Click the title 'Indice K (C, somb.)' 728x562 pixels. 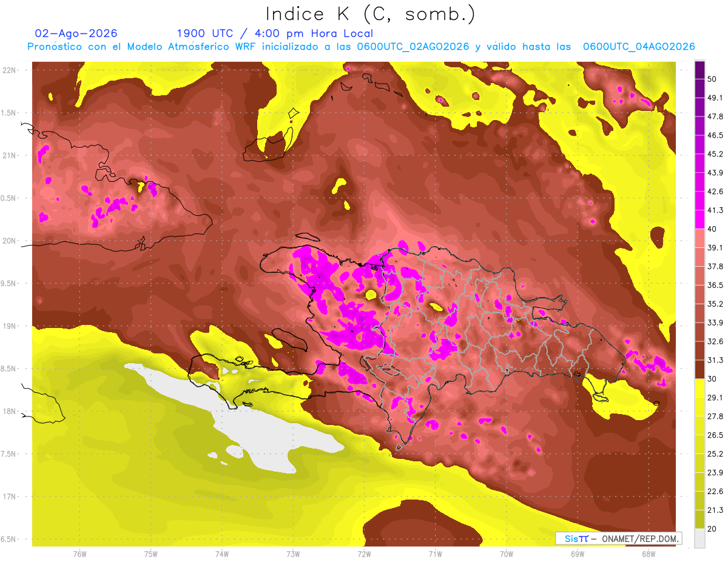pos(371,13)
